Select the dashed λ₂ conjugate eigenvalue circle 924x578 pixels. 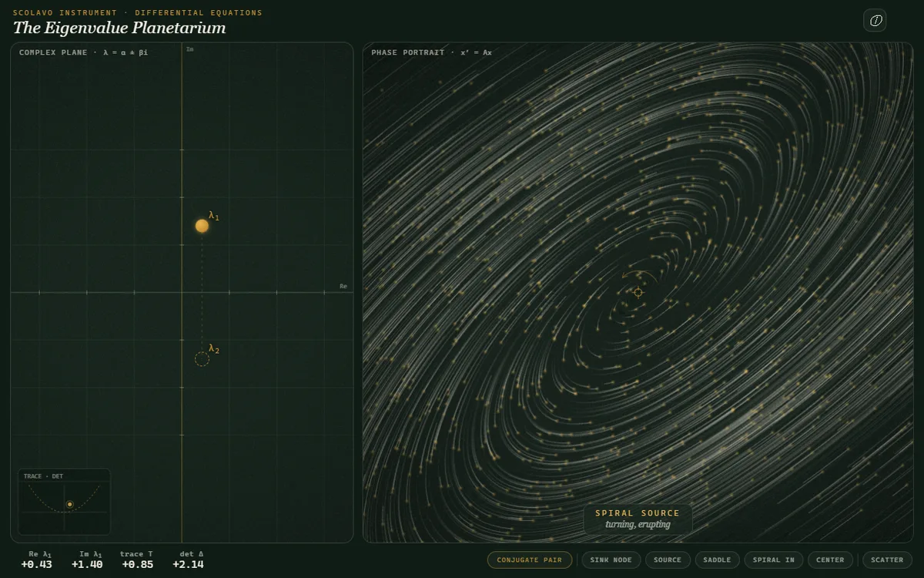(x=202, y=359)
